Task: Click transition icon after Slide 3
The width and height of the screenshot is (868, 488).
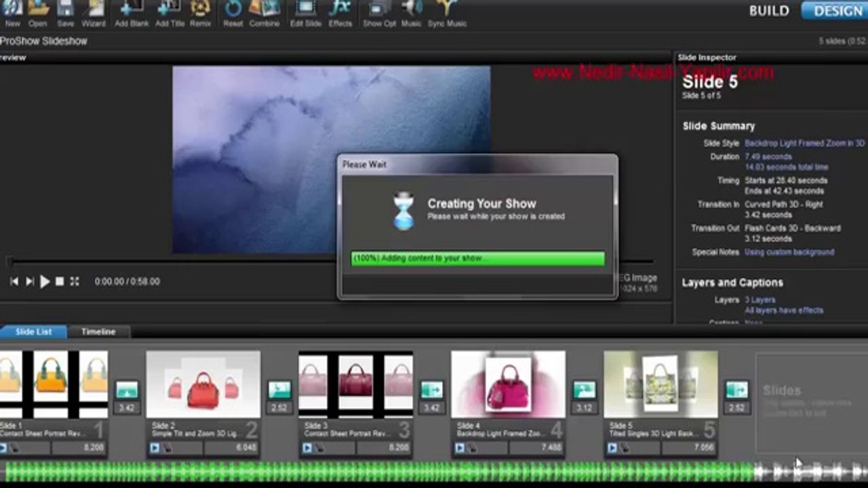Action: [432, 390]
